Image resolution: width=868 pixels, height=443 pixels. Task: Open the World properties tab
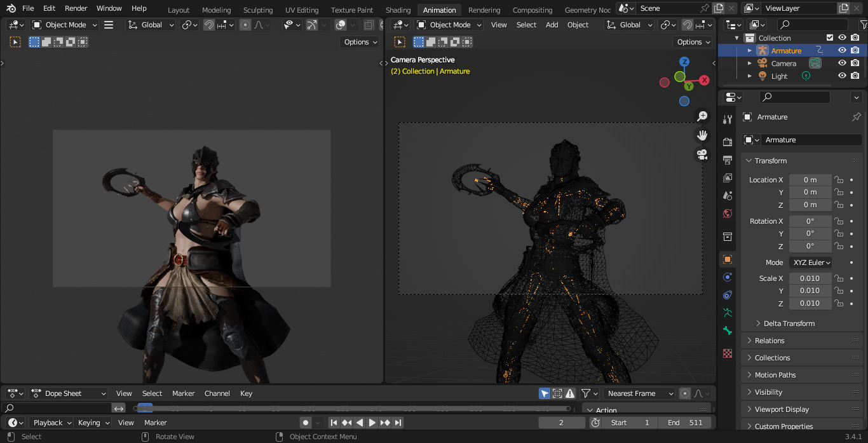coord(728,214)
